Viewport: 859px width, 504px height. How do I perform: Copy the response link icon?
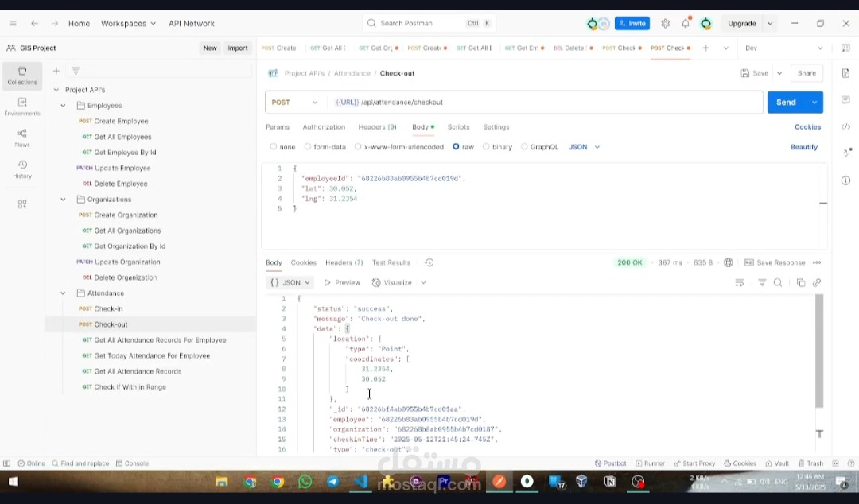pos(816,283)
